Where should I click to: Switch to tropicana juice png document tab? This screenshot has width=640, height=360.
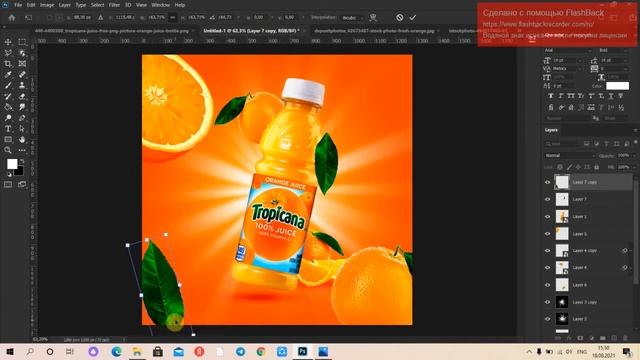pos(111,31)
